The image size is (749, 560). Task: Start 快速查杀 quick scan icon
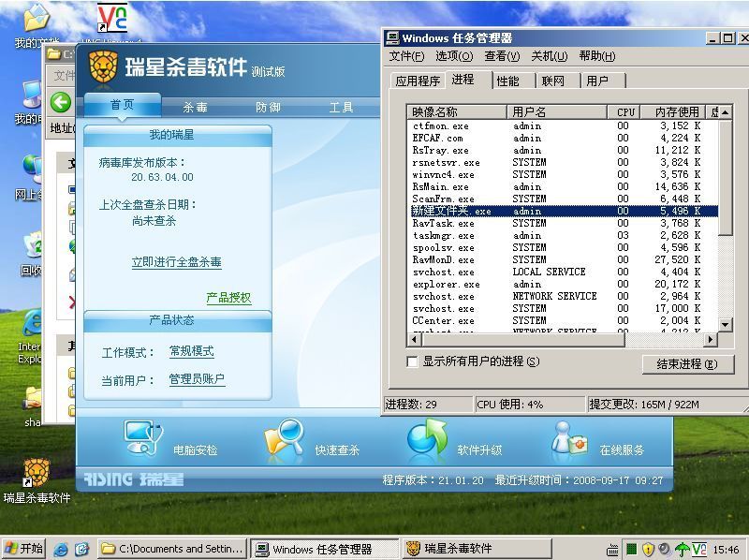285,438
